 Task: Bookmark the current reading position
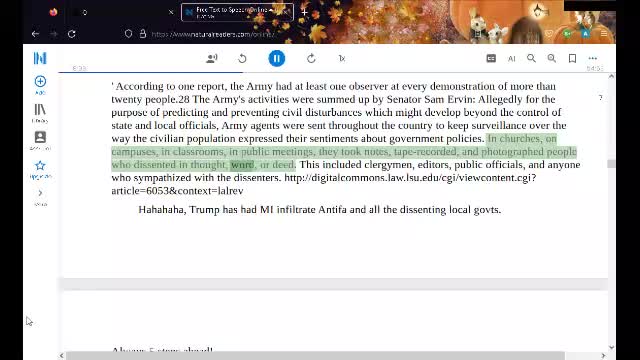(x=572, y=58)
